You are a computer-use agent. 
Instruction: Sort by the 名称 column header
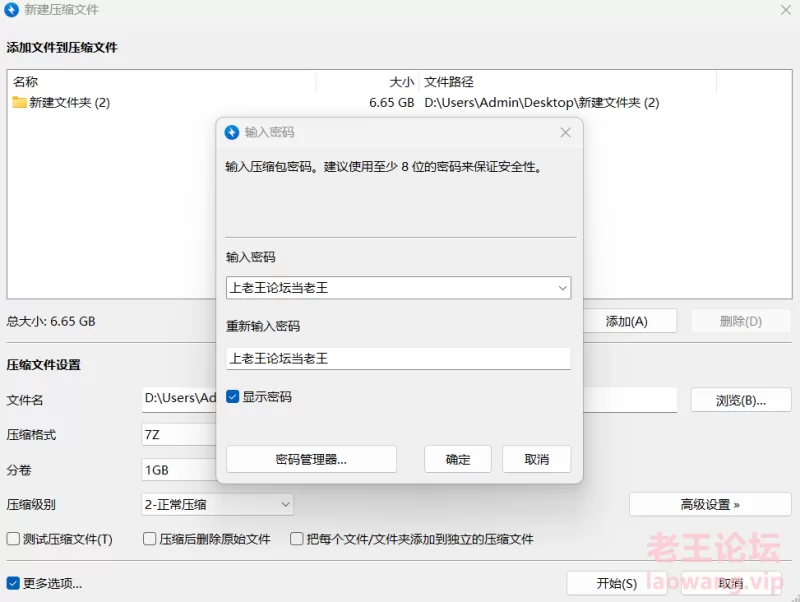coord(162,82)
